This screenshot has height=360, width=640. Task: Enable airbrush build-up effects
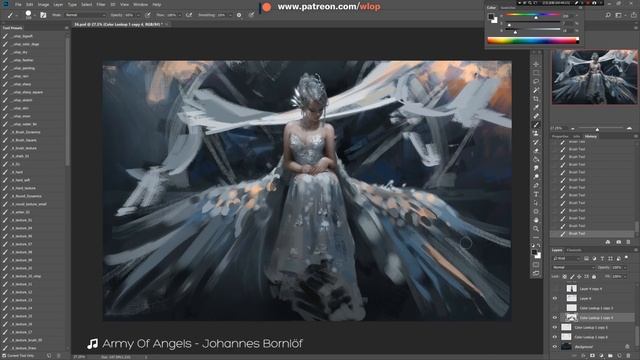click(x=189, y=15)
